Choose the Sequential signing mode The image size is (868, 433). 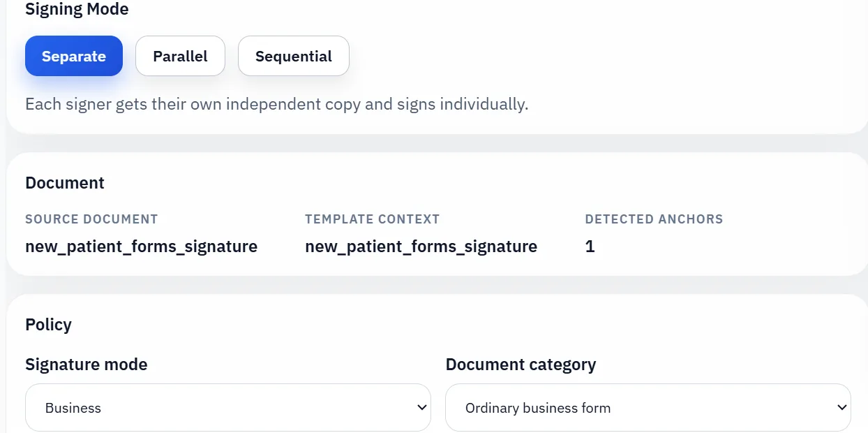click(x=293, y=57)
